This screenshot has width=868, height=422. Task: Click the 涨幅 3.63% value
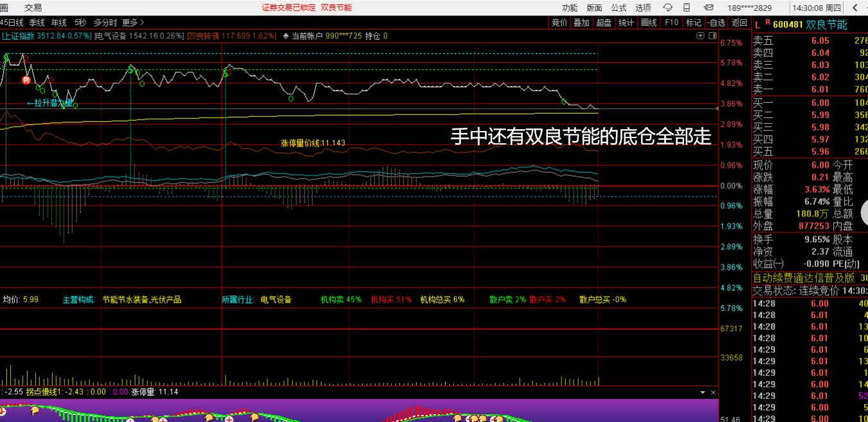(x=817, y=189)
